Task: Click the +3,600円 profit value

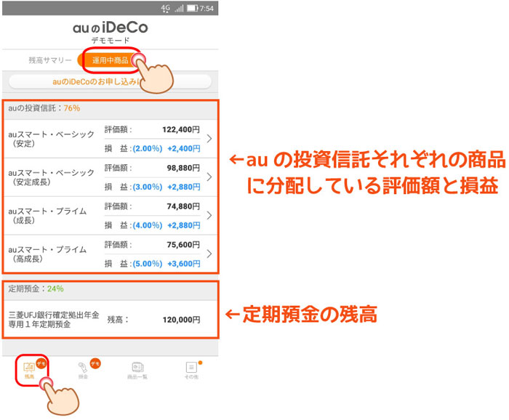Action: [x=184, y=264]
